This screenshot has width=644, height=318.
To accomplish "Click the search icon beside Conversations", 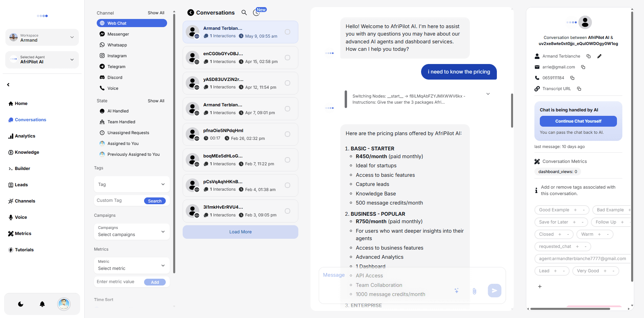I will click(x=244, y=13).
